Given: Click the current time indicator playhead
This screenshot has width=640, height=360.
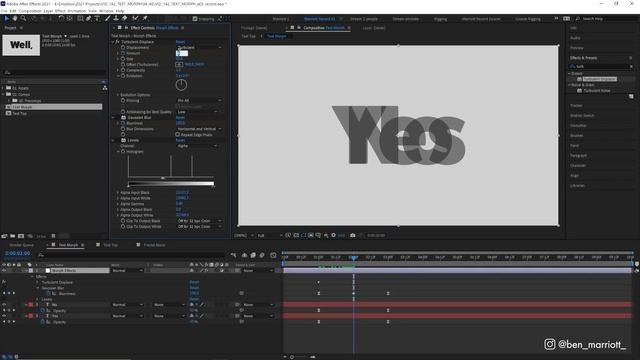Looking at the screenshot, I should 353,258.
